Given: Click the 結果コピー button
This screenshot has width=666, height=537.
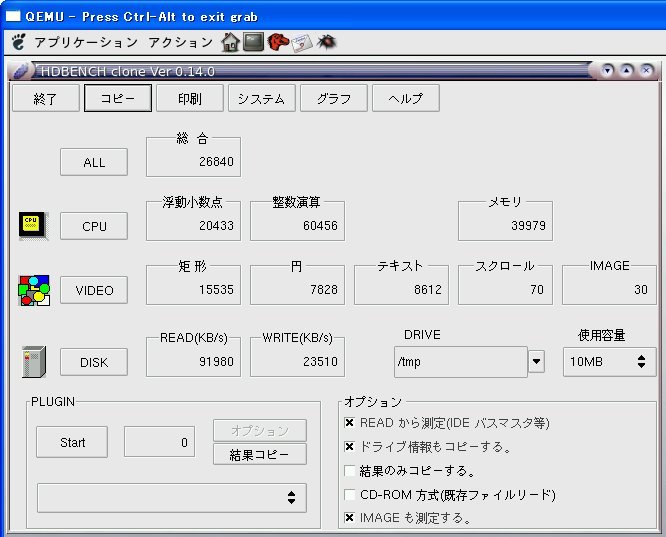Looking at the screenshot, I should pos(260,455).
